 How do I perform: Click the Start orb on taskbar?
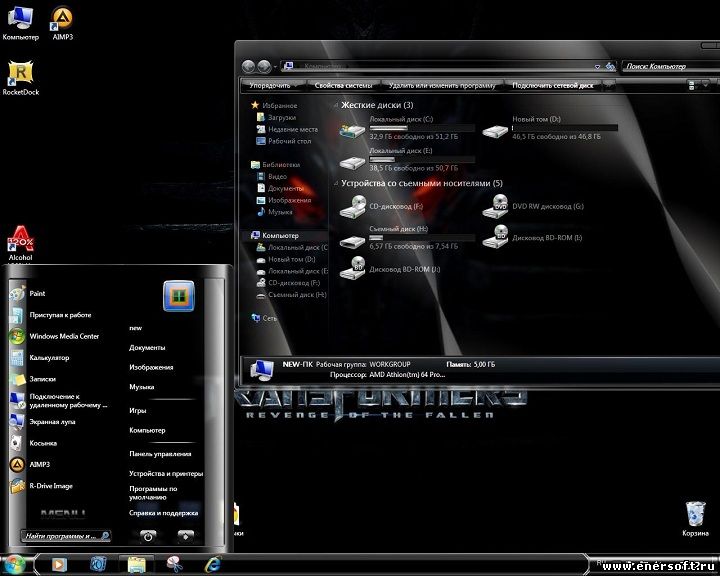click(14, 564)
